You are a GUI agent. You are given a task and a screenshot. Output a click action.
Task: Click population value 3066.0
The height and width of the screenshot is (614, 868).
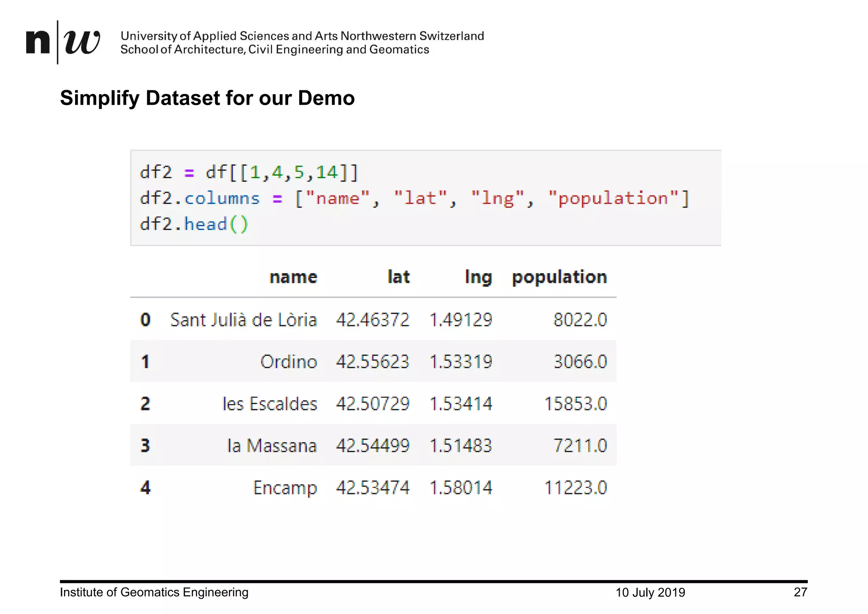coord(581,362)
